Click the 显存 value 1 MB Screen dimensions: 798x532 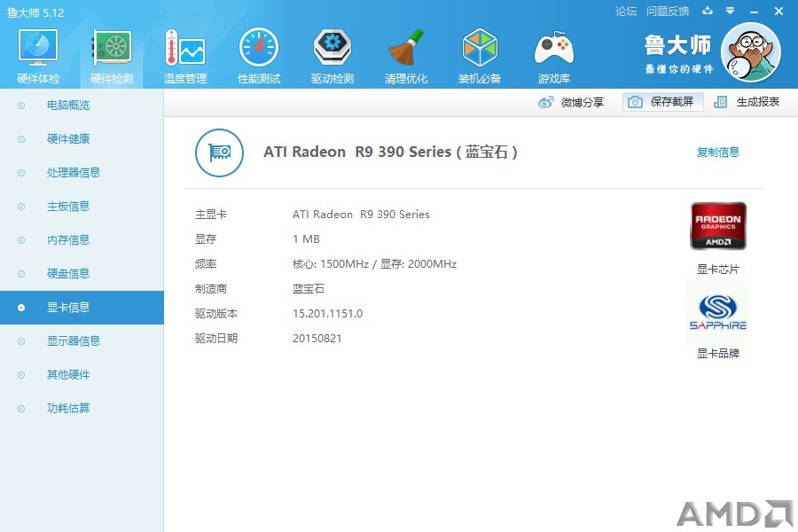click(306, 239)
